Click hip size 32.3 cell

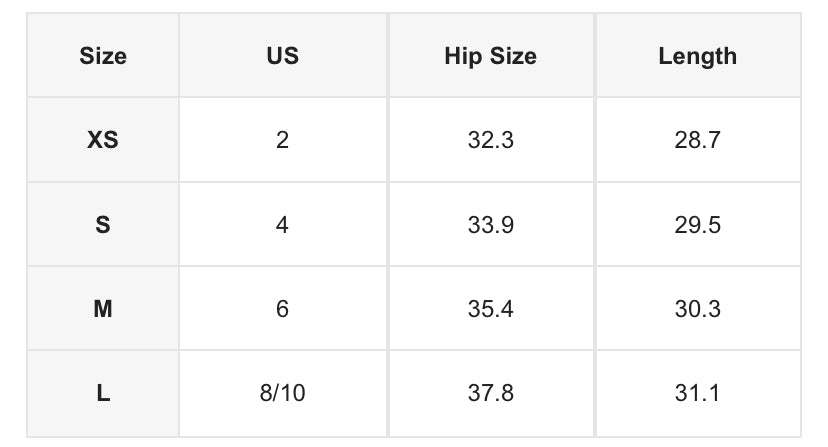[490, 140]
